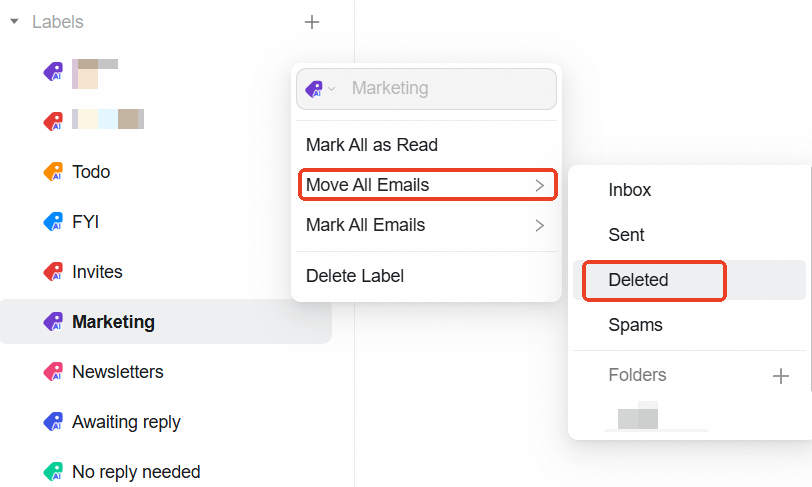Click the Marketing label name field
This screenshot has height=487, width=812.
tap(426, 89)
